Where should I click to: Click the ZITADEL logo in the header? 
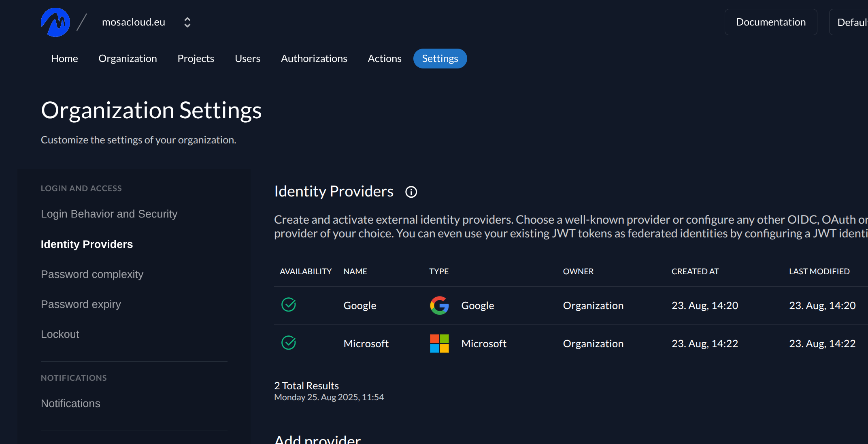point(55,22)
